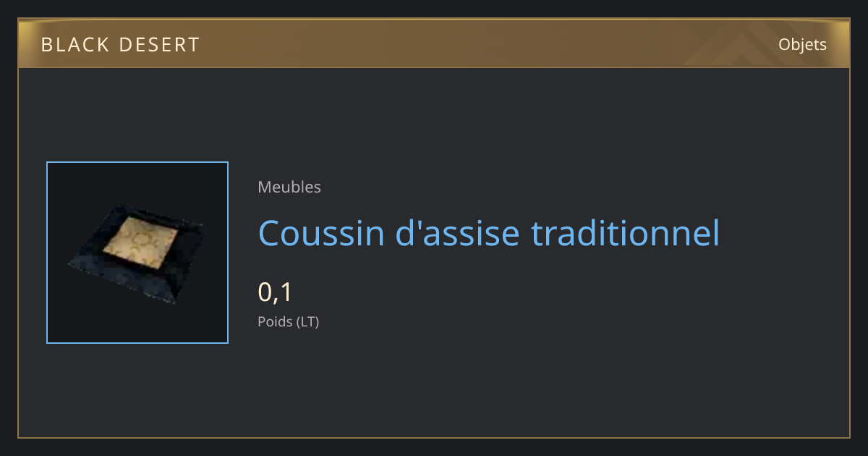Go to the Objets section
868x456 pixels.
point(802,45)
